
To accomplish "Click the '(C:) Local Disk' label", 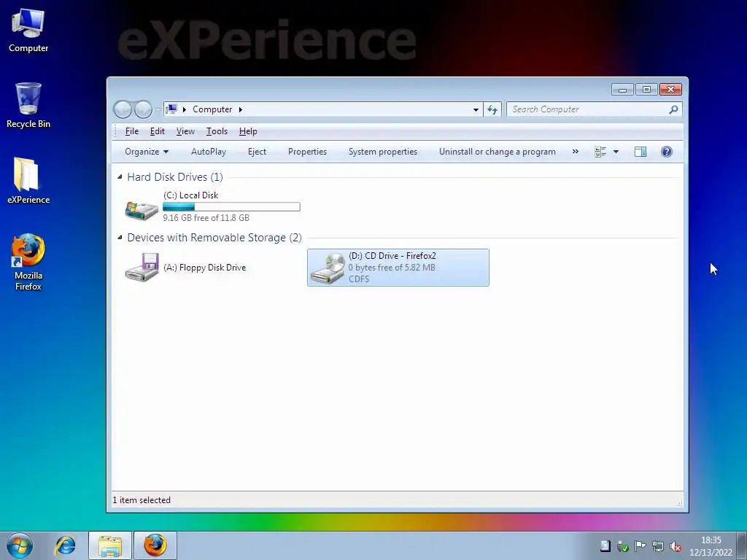I will tap(190, 195).
